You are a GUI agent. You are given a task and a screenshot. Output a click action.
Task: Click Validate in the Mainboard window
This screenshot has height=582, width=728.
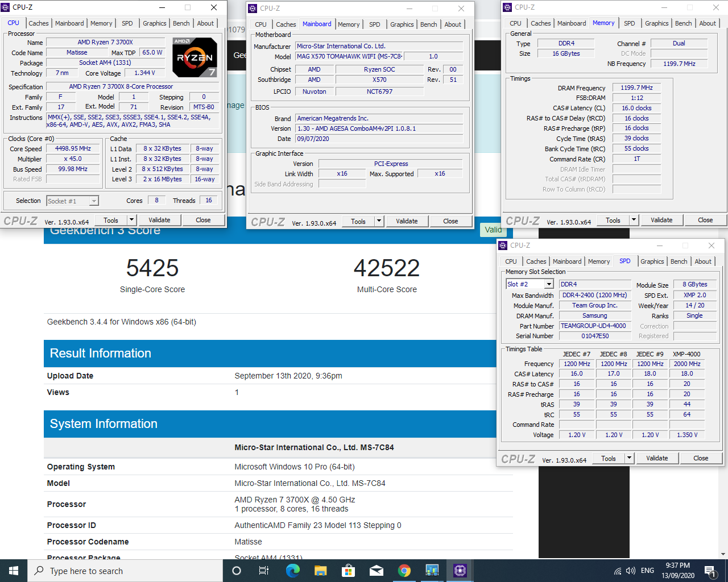(407, 221)
